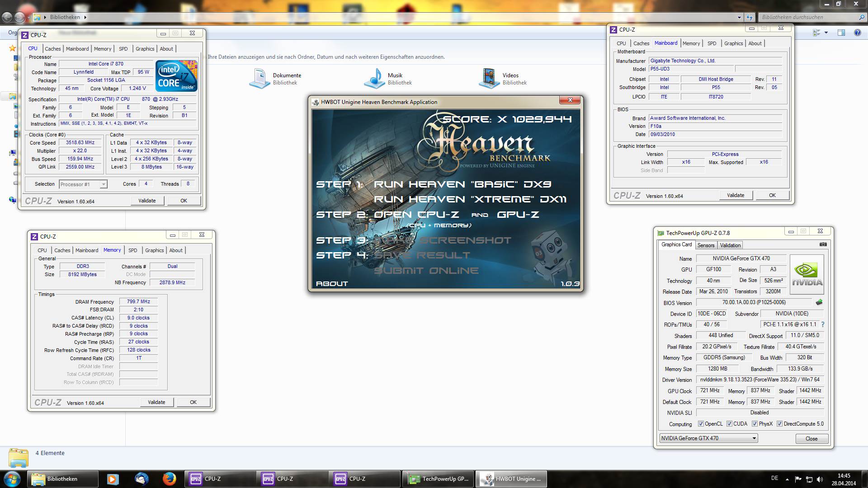Open Thunderbird from the taskbar

(x=142, y=479)
